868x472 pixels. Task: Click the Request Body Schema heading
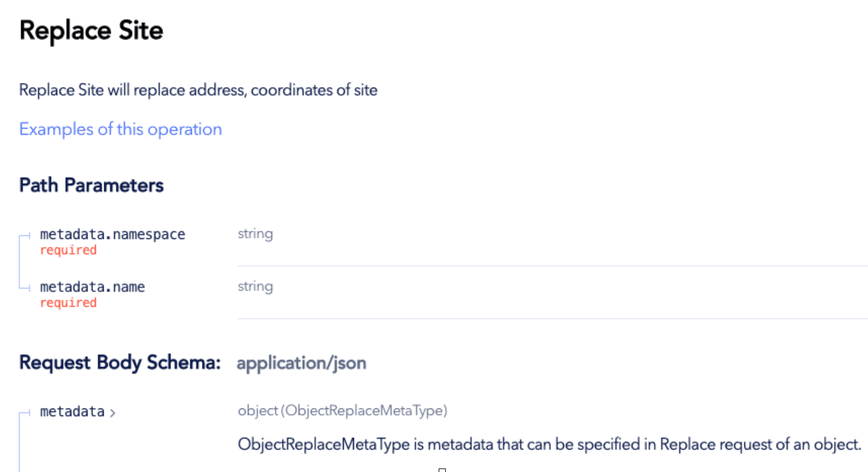pos(120,363)
